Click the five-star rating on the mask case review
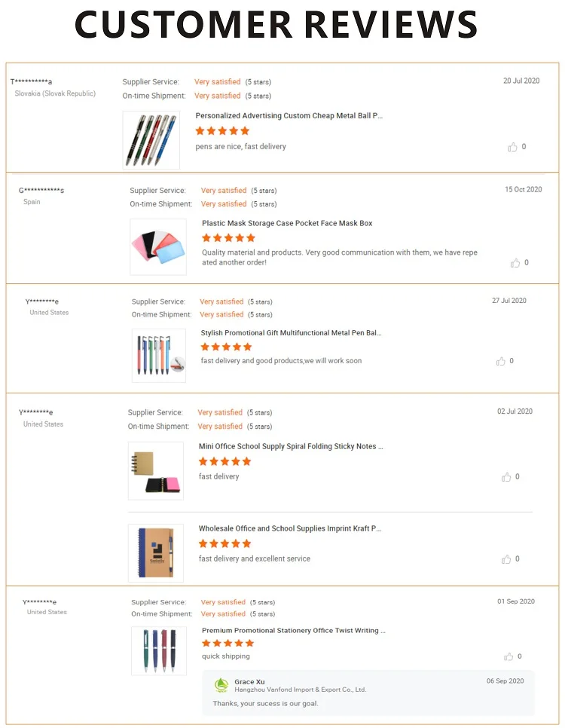 click(x=228, y=238)
